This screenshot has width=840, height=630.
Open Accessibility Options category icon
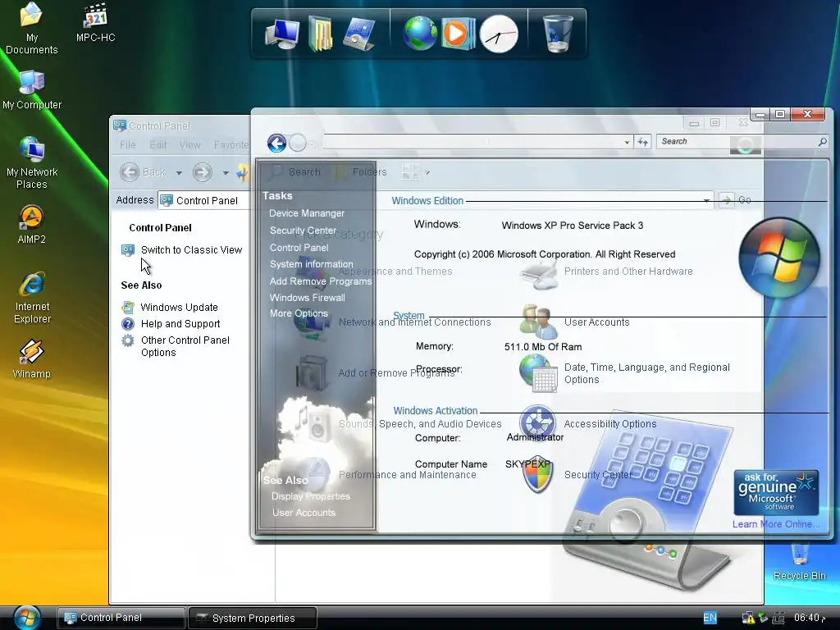[x=537, y=423]
